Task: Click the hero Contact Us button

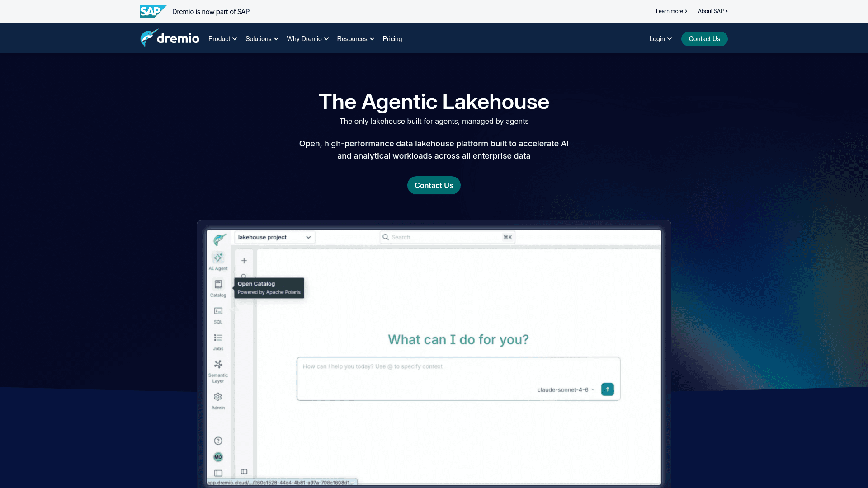Action: point(434,185)
